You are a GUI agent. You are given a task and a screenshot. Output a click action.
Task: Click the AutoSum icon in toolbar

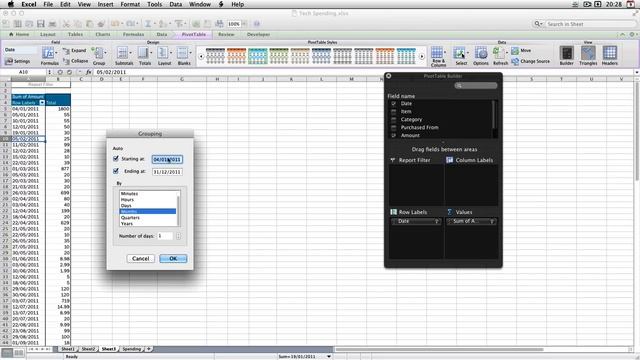(x=148, y=24)
